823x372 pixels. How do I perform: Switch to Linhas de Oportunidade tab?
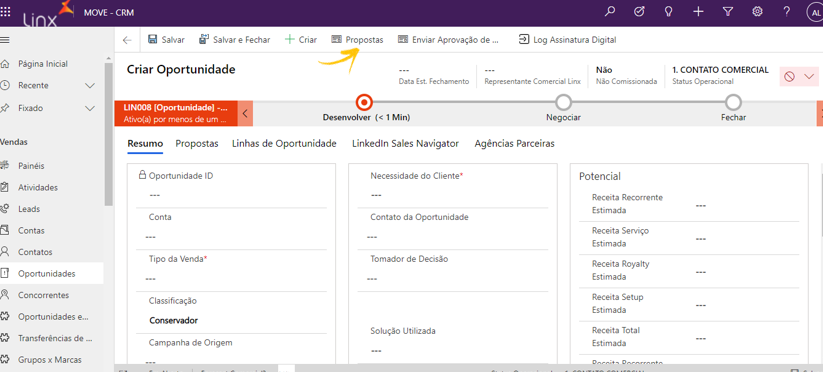click(284, 144)
